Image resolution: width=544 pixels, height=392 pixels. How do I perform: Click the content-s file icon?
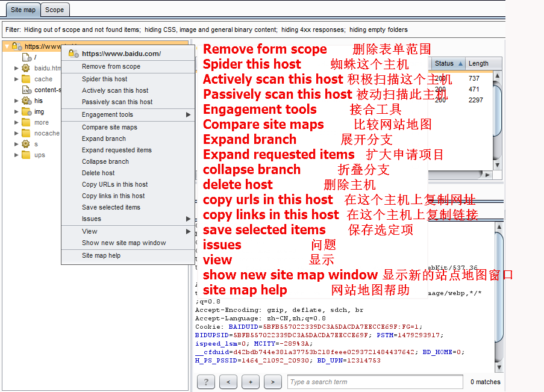click(27, 90)
